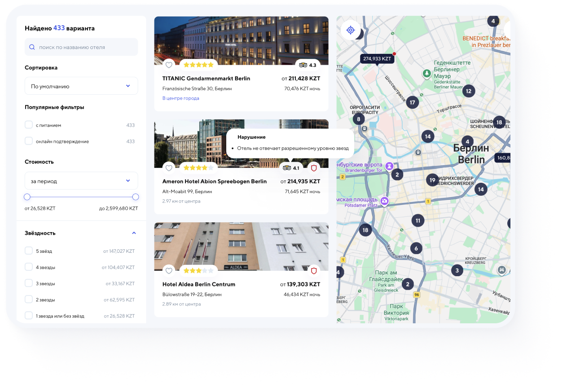This screenshot has height=392, width=567.
Task: Click red shield icon on Hotel Aldea card
Action: [314, 271]
